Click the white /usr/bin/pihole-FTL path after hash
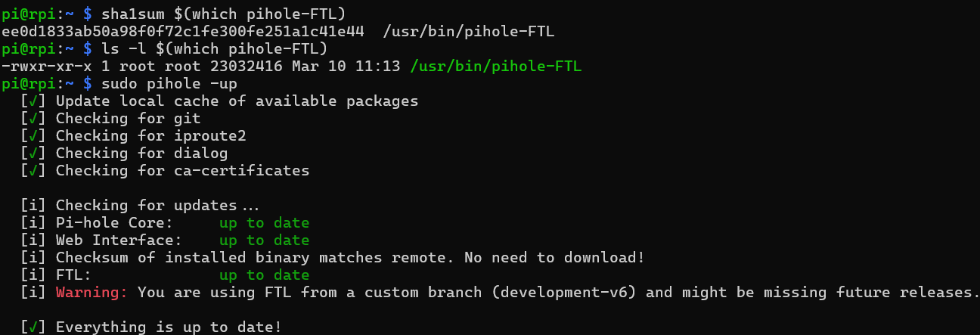Viewport: 980px width, 335px height. pos(469,31)
